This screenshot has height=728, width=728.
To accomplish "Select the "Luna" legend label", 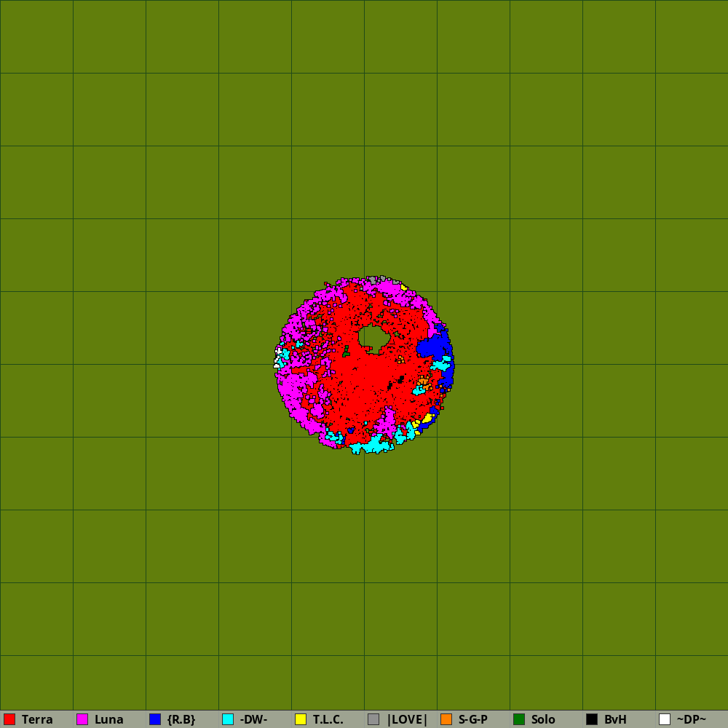I will [109, 720].
